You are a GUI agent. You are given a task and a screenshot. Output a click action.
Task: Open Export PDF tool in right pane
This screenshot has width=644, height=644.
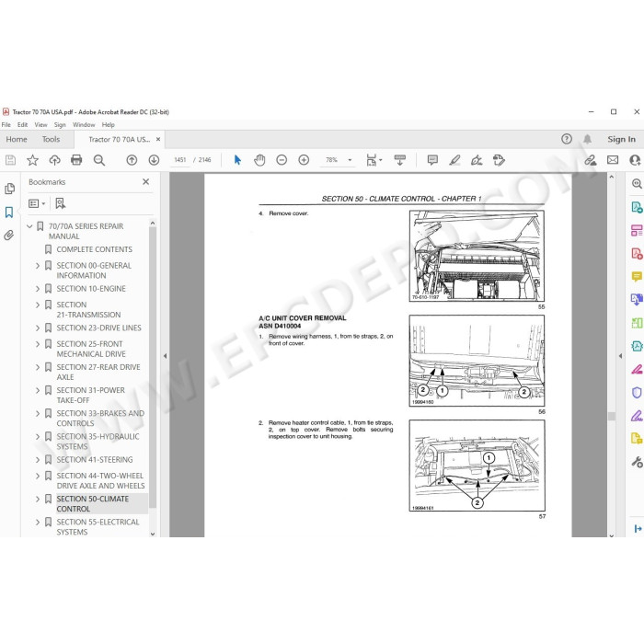click(x=637, y=207)
